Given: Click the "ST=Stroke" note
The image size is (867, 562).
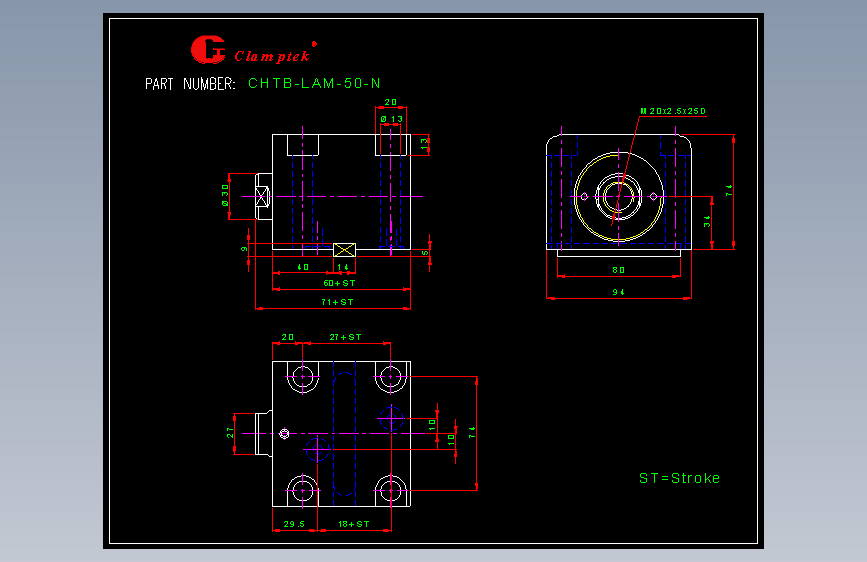Looking at the screenshot, I should coord(680,478).
